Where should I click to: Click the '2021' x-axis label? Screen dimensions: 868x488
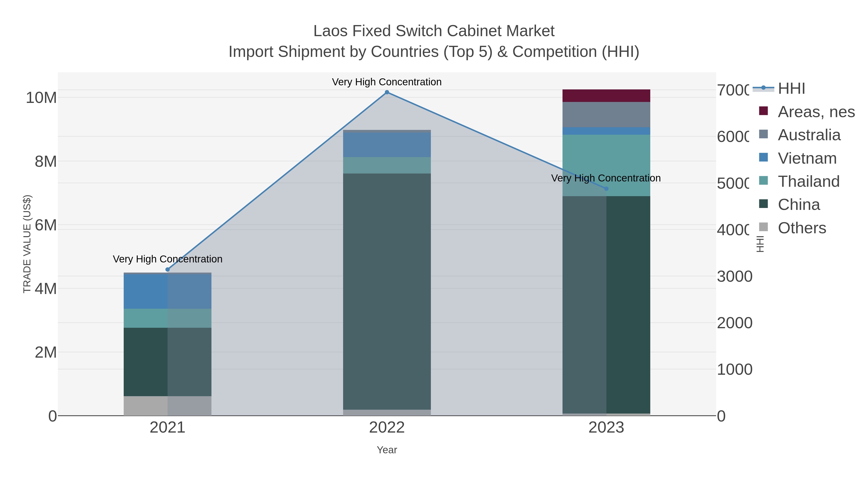click(x=168, y=428)
